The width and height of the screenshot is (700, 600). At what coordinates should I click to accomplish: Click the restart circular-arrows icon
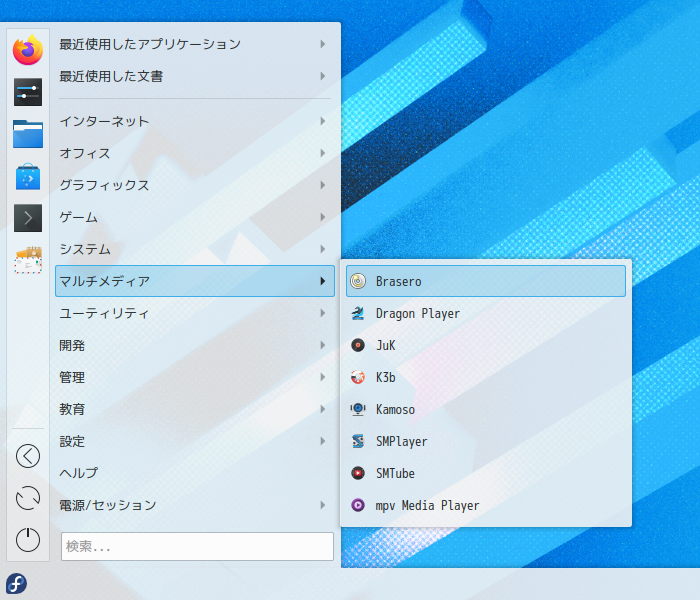[28, 498]
